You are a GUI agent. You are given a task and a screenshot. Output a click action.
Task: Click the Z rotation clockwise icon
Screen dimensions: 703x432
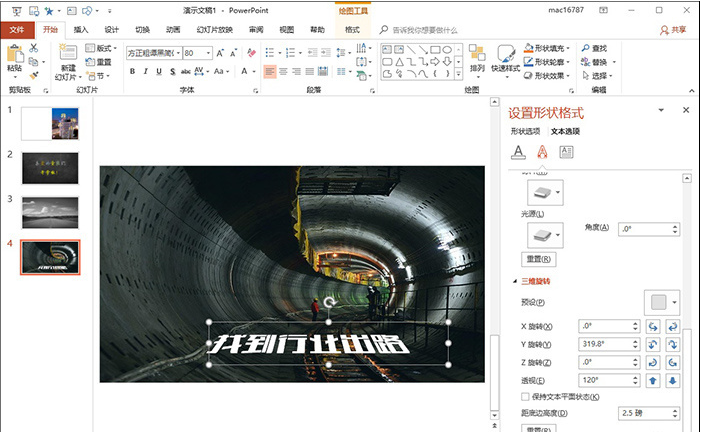(x=654, y=362)
